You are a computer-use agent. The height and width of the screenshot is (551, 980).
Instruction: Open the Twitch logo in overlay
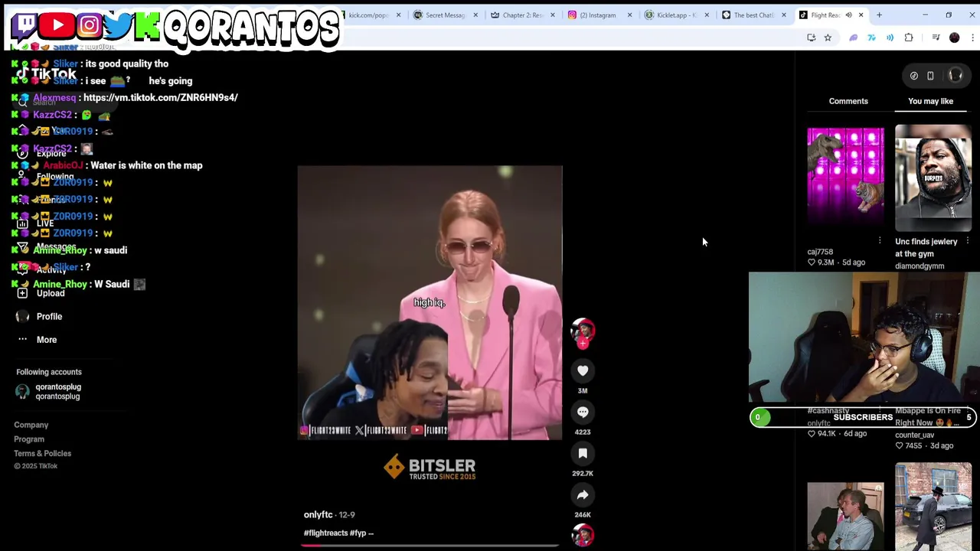24,25
